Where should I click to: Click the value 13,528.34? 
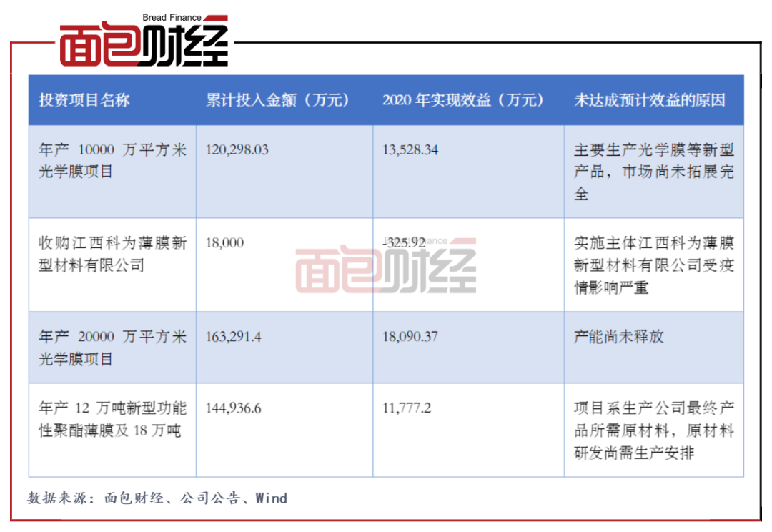tap(410, 149)
